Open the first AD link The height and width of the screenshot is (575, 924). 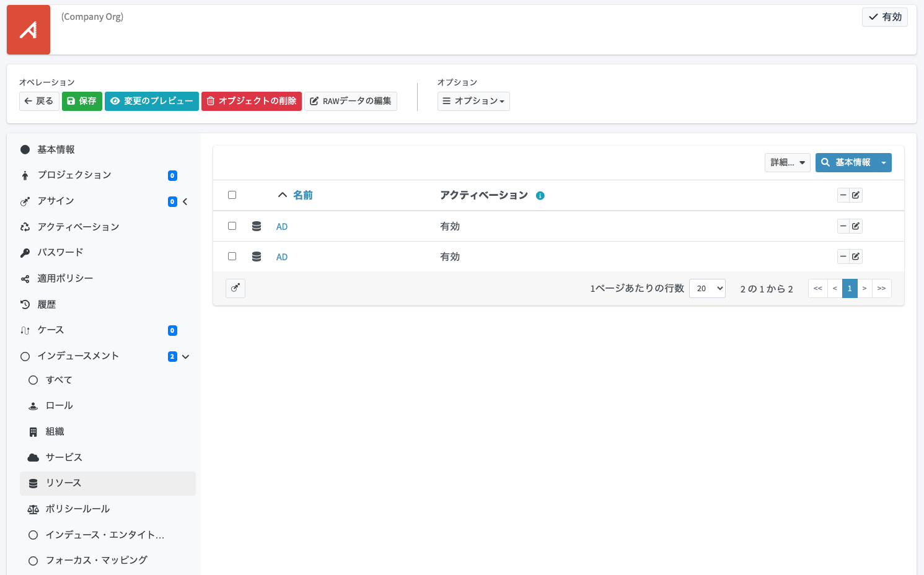pos(282,227)
